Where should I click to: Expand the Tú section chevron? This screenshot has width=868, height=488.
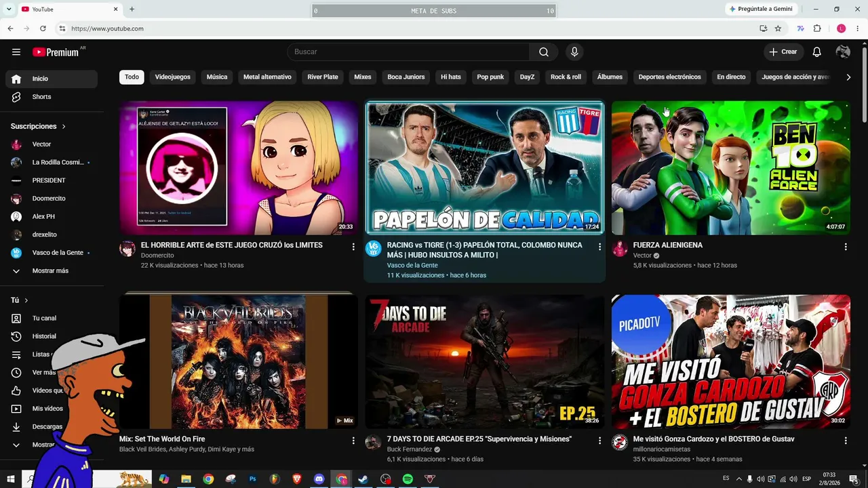[26, 300]
